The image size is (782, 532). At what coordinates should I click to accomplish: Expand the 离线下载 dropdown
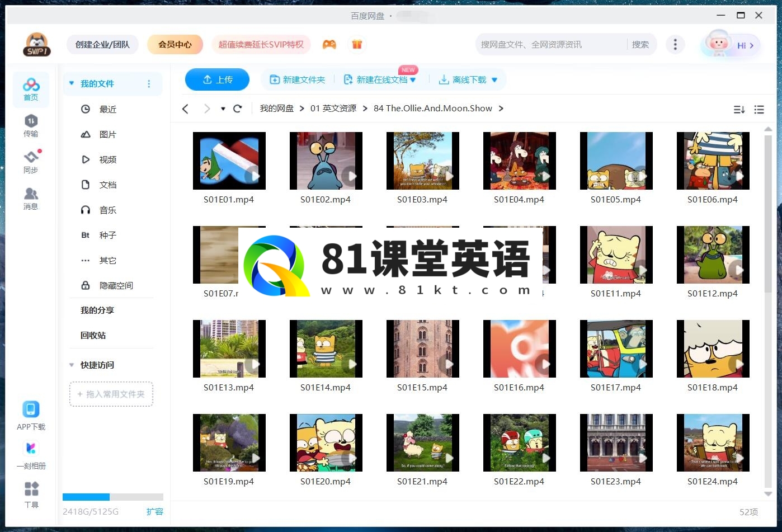pyautogui.click(x=494, y=80)
